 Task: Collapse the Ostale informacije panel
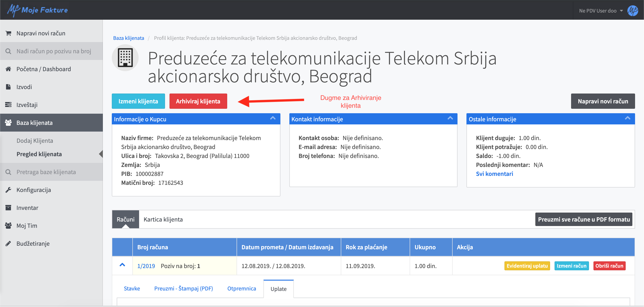point(627,118)
